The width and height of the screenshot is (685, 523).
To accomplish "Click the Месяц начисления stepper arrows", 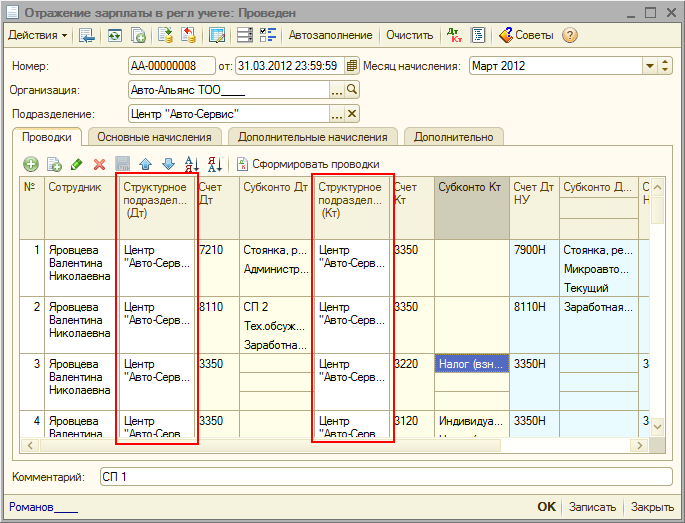I will pos(666,66).
